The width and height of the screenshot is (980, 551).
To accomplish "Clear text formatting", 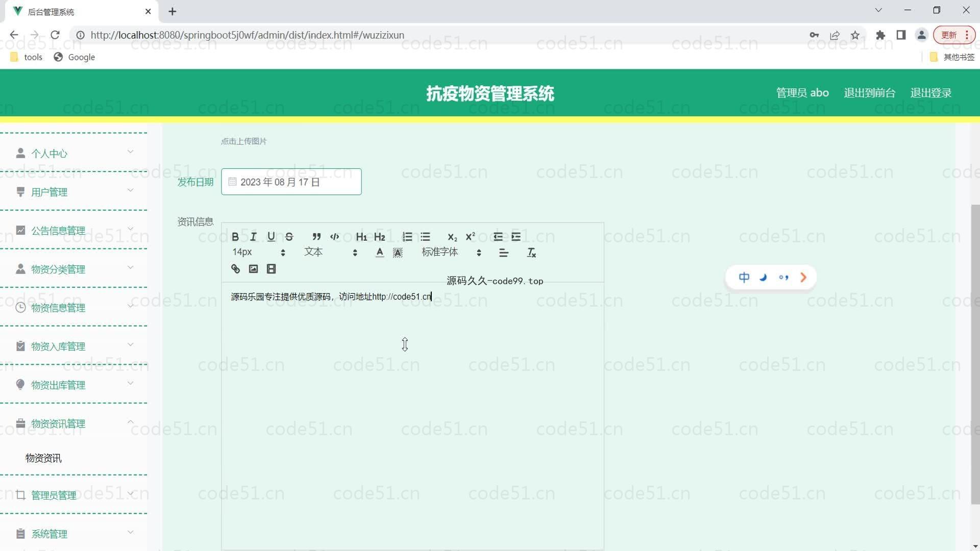I will [531, 253].
